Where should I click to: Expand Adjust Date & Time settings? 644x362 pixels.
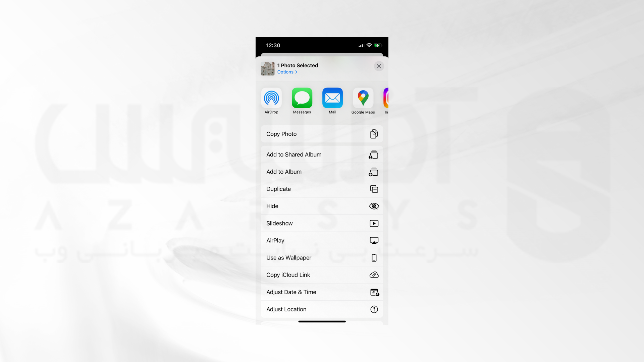[x=322, y=292]
